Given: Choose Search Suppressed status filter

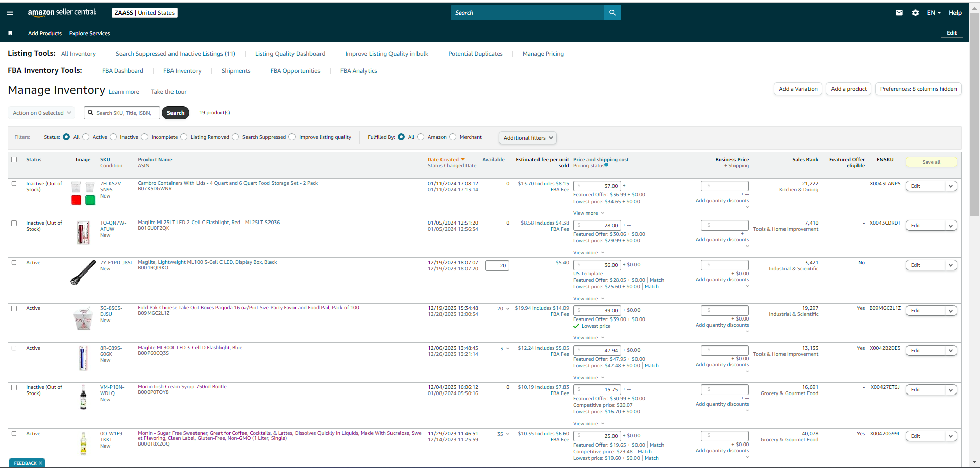Looking at the screenshot, I should pos(235,137).
